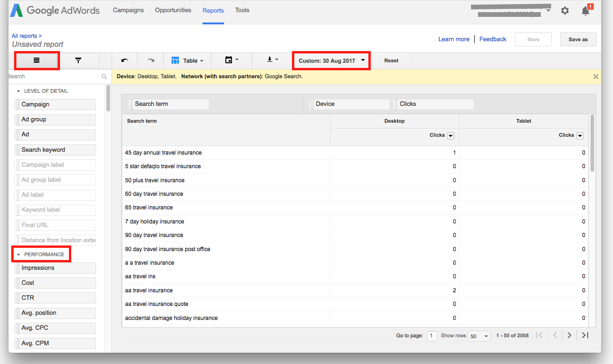Click in the field search box

click(x=54, y=76)
